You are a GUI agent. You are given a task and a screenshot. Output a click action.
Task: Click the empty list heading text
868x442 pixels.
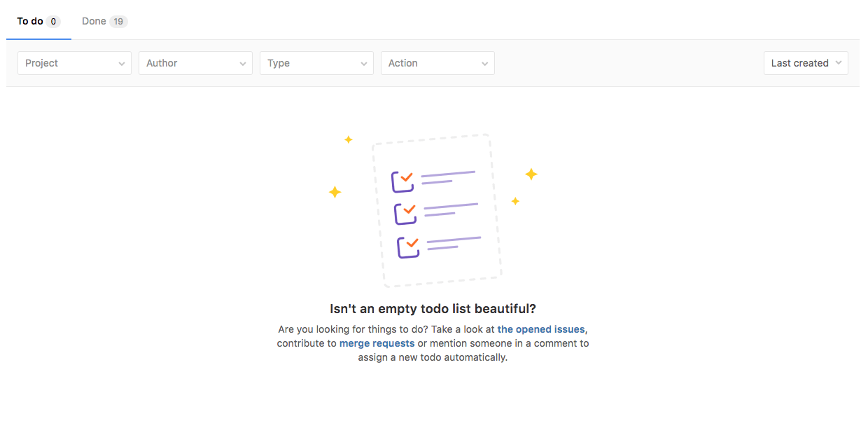(434, 308)
